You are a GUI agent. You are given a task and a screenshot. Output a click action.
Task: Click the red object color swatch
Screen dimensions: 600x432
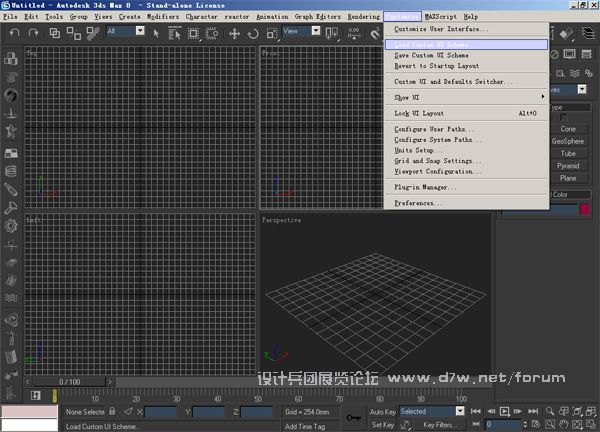585,209
